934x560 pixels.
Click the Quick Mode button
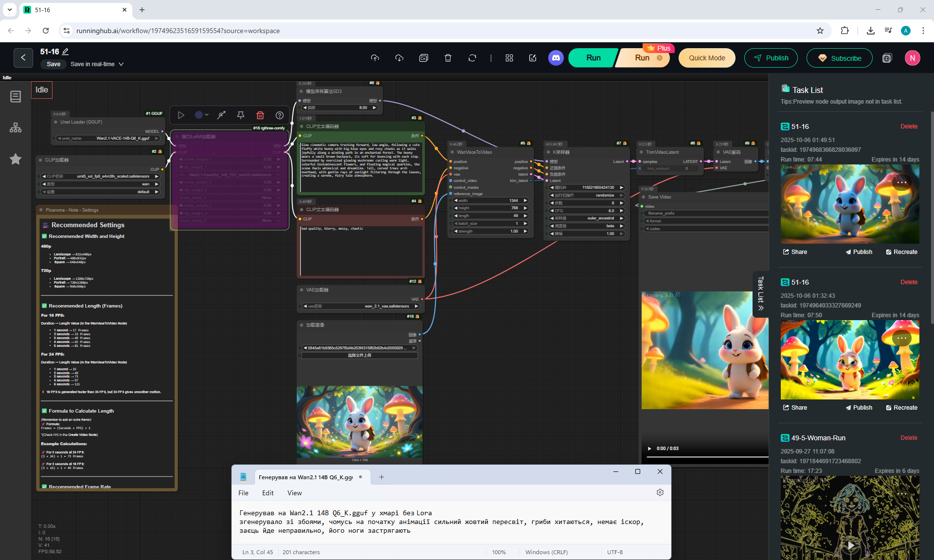point(706,58)
